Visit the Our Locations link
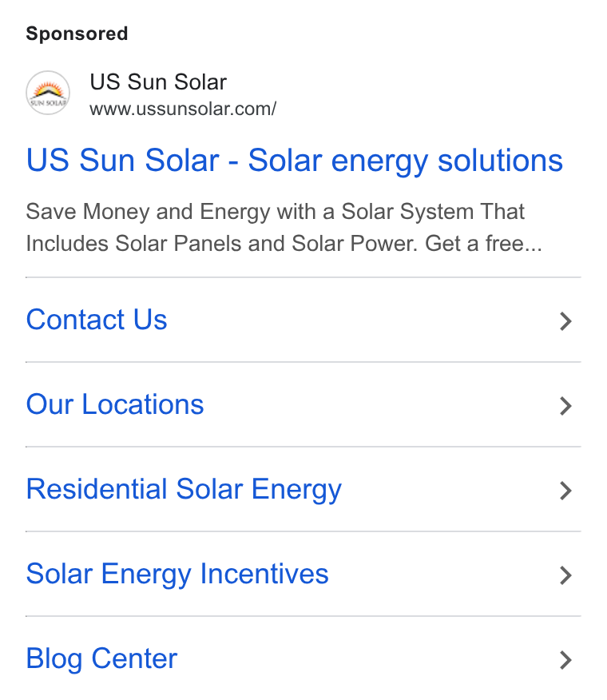 click(x=115, y=404)
